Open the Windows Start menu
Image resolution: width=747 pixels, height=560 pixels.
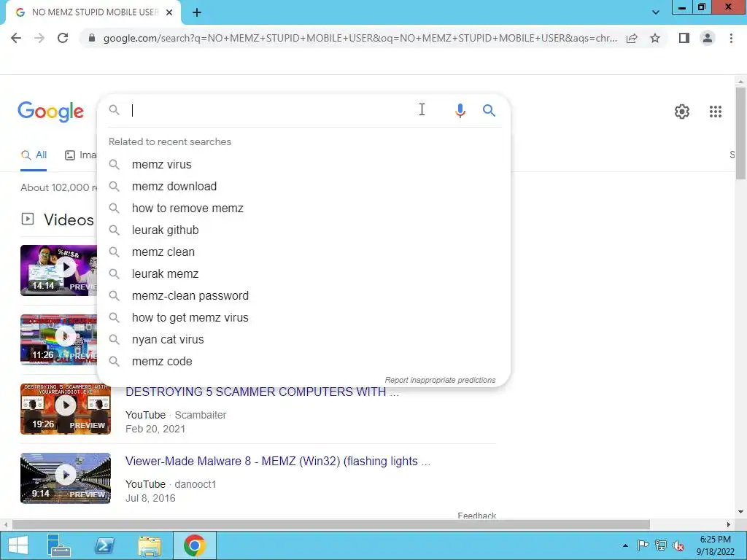click(x=18, y=545)
